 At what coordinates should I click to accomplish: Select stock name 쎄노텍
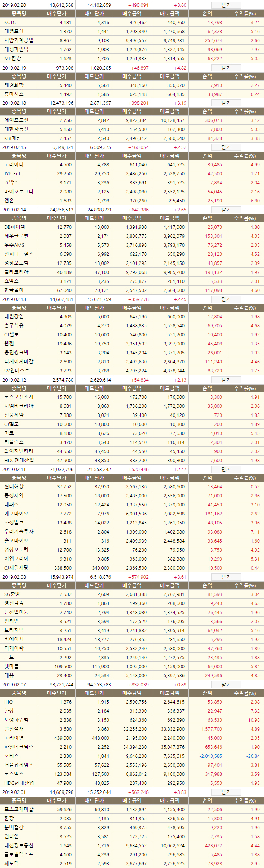(11, 863)
